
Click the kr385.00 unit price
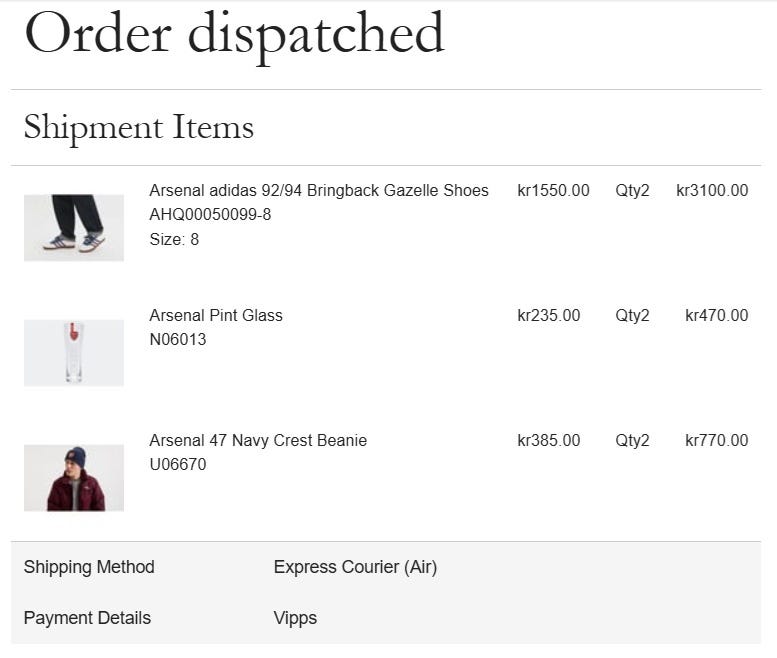548,440
